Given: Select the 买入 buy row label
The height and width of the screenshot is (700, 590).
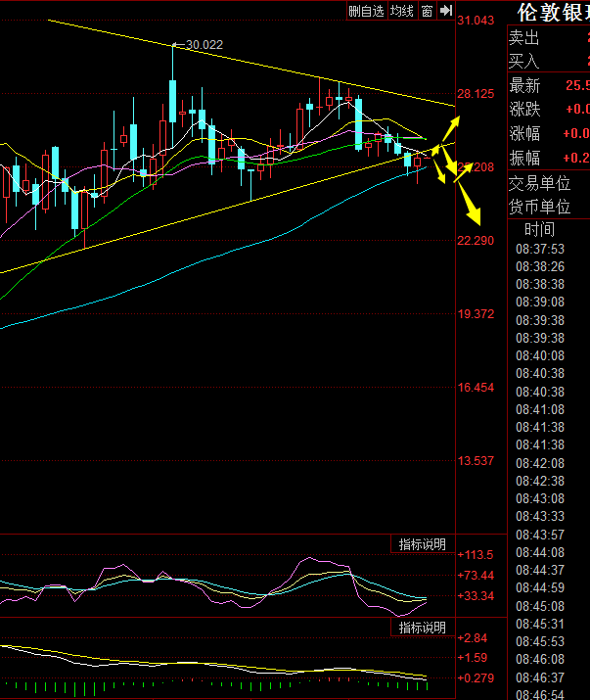Looking at the screenshot, I should tap(523, 61).
